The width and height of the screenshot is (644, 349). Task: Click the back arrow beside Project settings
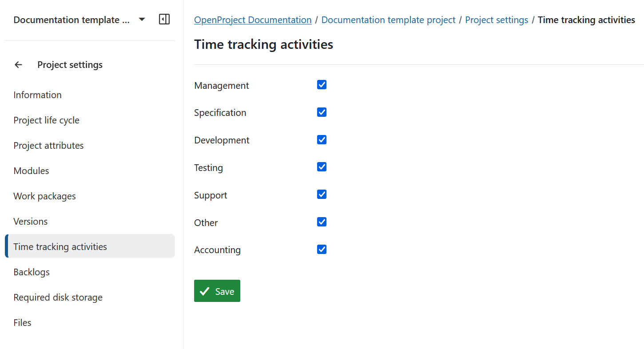(x=18, y=65)
